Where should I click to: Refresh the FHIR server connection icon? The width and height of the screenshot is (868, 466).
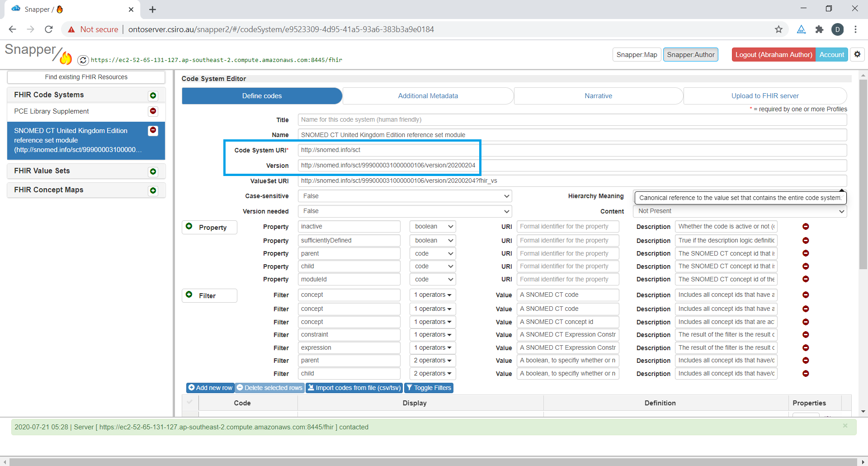click(x=83, y=60)
